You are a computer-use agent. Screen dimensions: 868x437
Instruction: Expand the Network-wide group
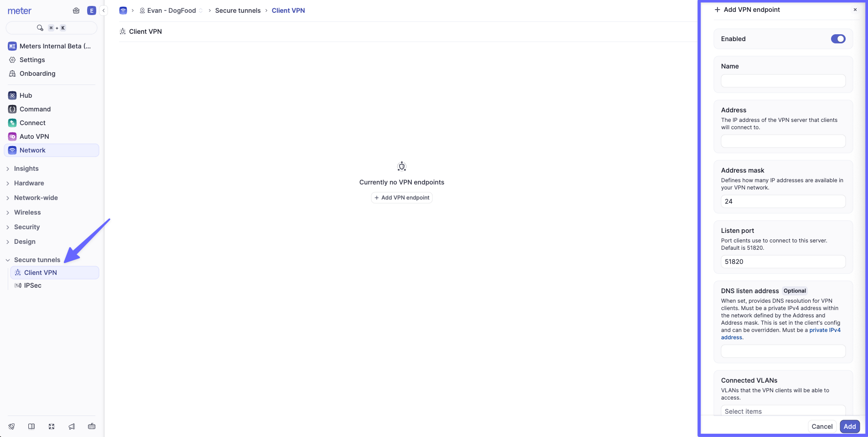pos(36,198)
